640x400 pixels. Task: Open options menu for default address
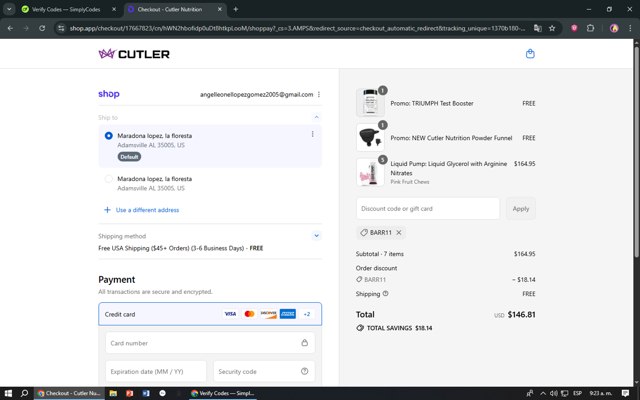pos(313,134)
